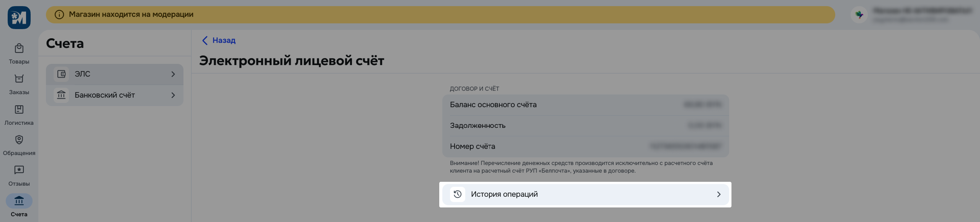
Task: Click the marketplace logo in the top corner
Action: (x=18, y=16)
